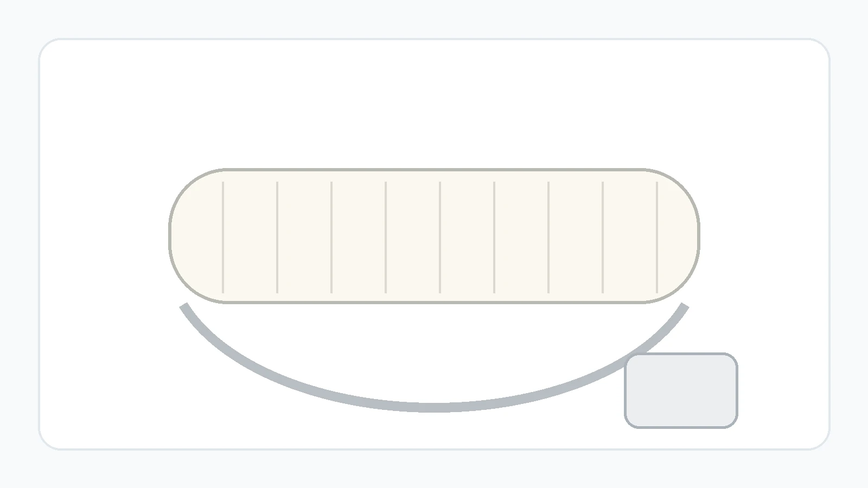Select the eighth segment of the cream bar

tap(576, 236)
